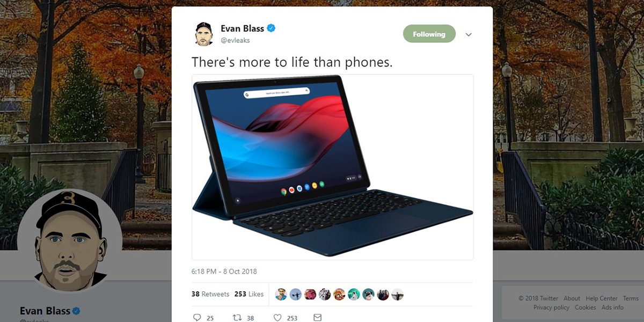Click the reply speech bubble icon
644x322 pixels.
(196, 318)
